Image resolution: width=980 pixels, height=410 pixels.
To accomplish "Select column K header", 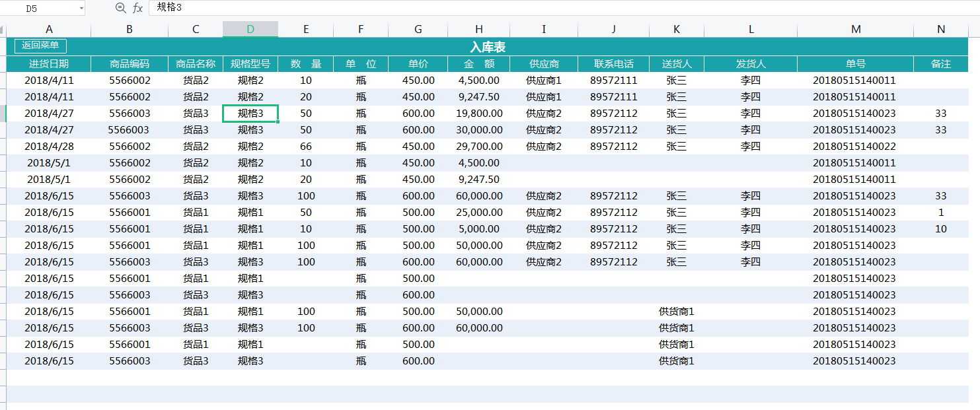I will (677, 29).
